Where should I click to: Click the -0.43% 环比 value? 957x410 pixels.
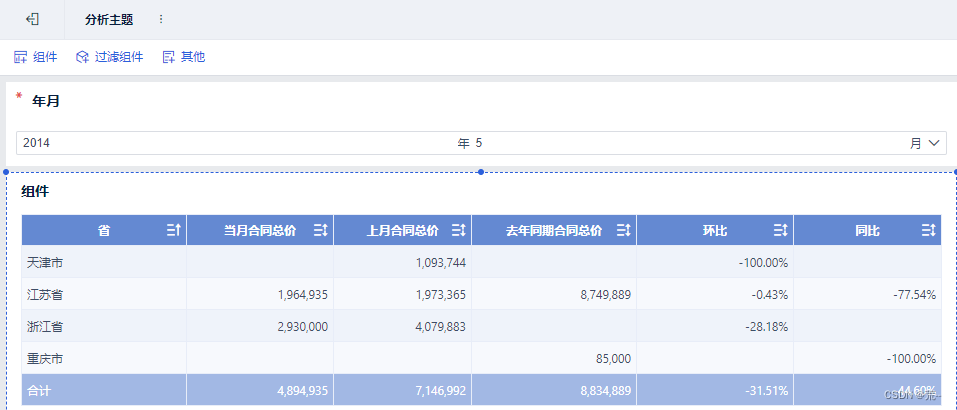coord(770,295)
